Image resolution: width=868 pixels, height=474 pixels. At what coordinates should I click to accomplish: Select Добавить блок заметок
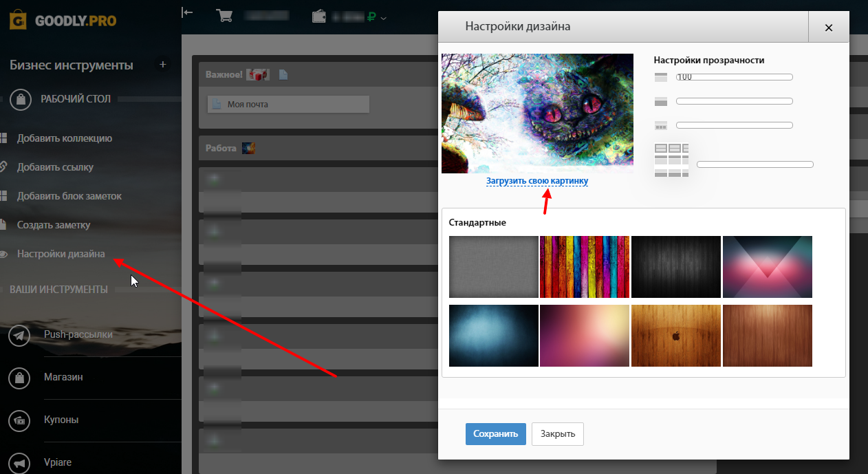(x=69, y=196)
